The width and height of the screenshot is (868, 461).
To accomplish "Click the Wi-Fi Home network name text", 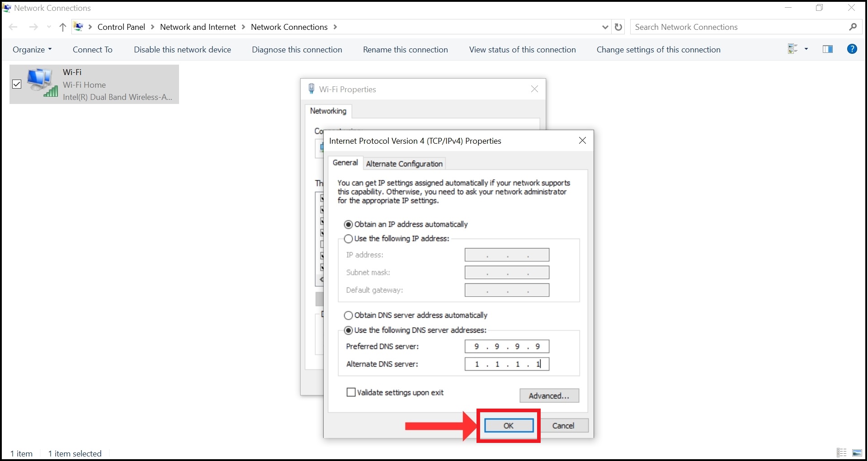I will [x=84, y=85].
